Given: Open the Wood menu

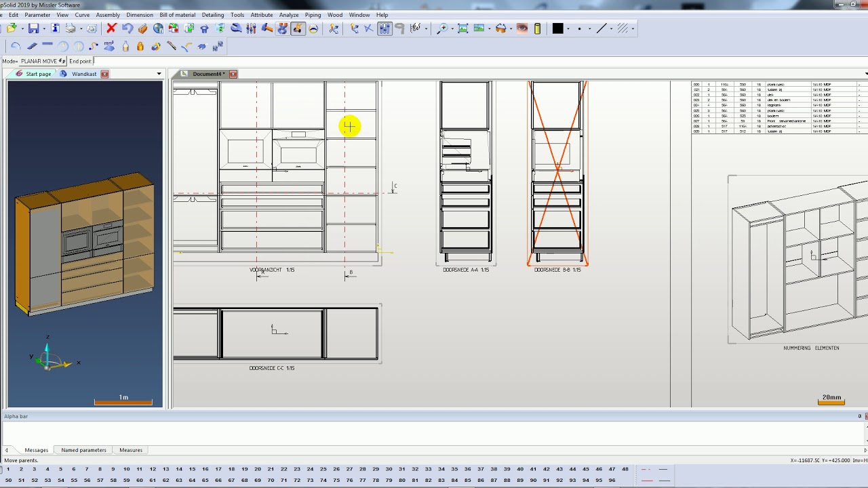Looking at the screenshot, I should click(335, 15).
